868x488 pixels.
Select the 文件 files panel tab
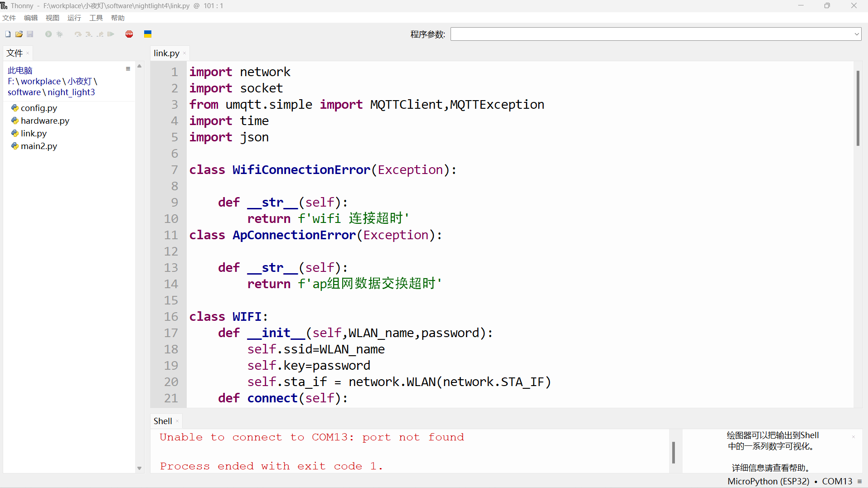[x=15, y=53]
